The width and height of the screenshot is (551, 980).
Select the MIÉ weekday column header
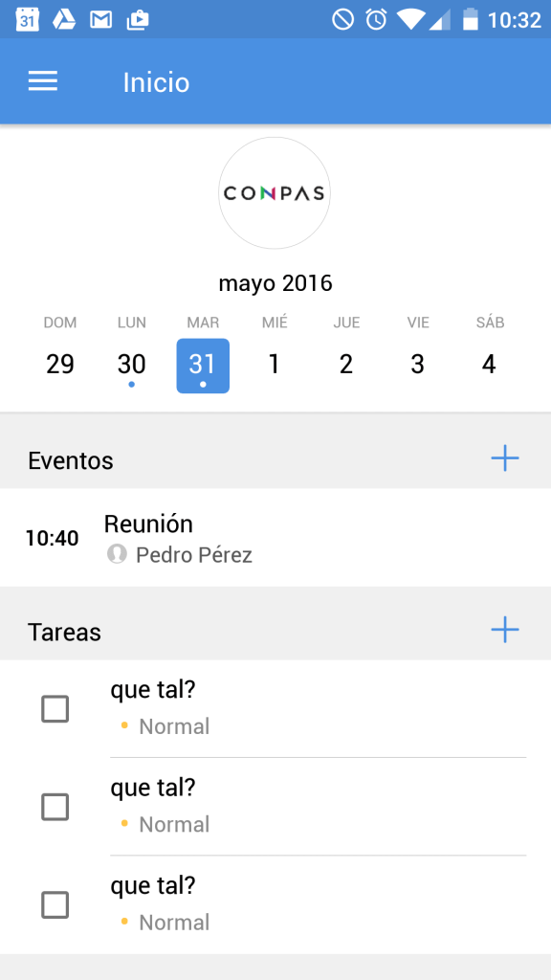[x=275, y=323]
